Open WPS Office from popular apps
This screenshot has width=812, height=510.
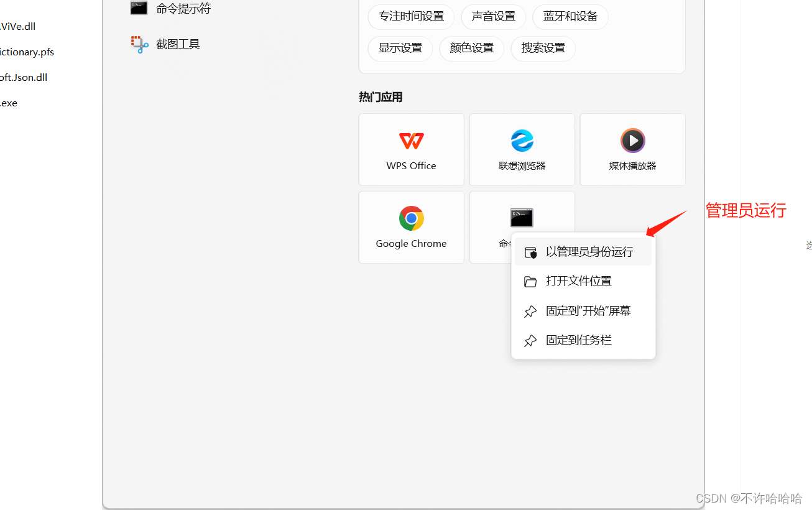[x=412, y=149]
